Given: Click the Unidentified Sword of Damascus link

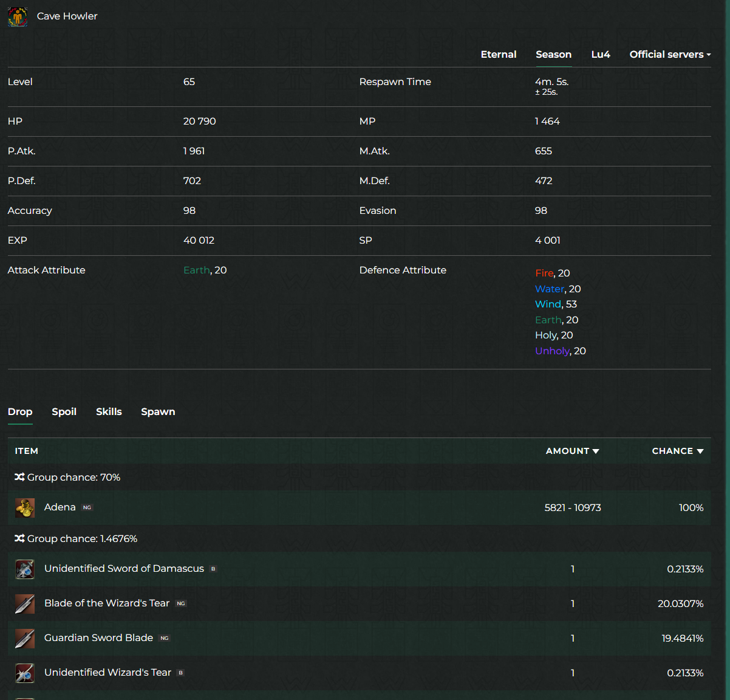Looking at the screenshot, I should pyautogui.click(x=124, y=569).
